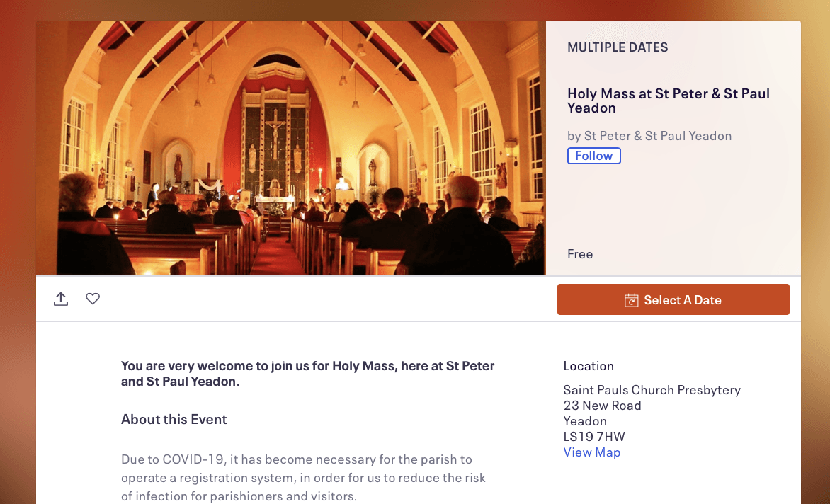This screenshot has width=830, height=504.
Task: Click the Location heading
Action: pos(589,366)
